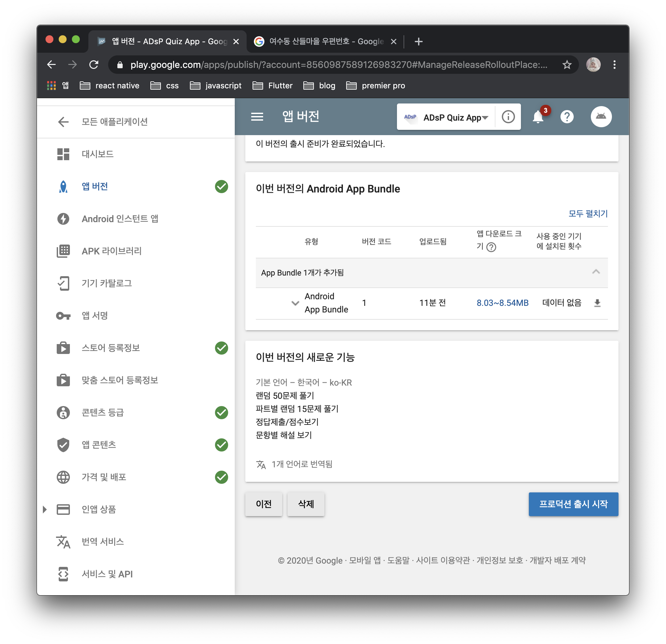
Task: Click the browser address bar
Action: [338, 65]
